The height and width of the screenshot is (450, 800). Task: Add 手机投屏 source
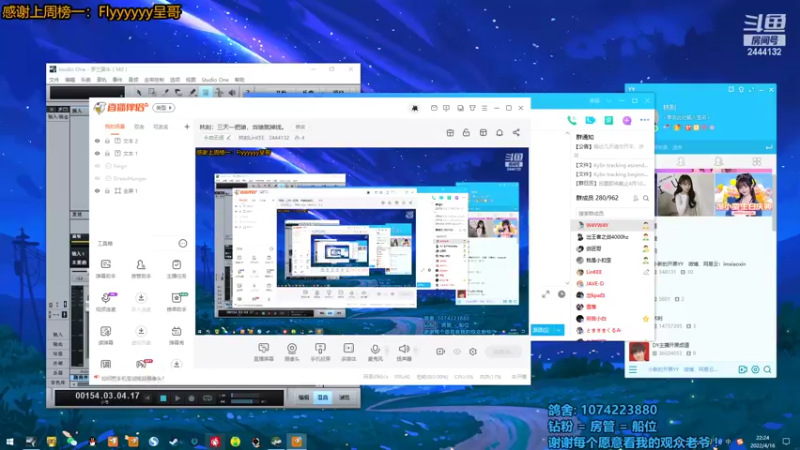pos(320,352)
